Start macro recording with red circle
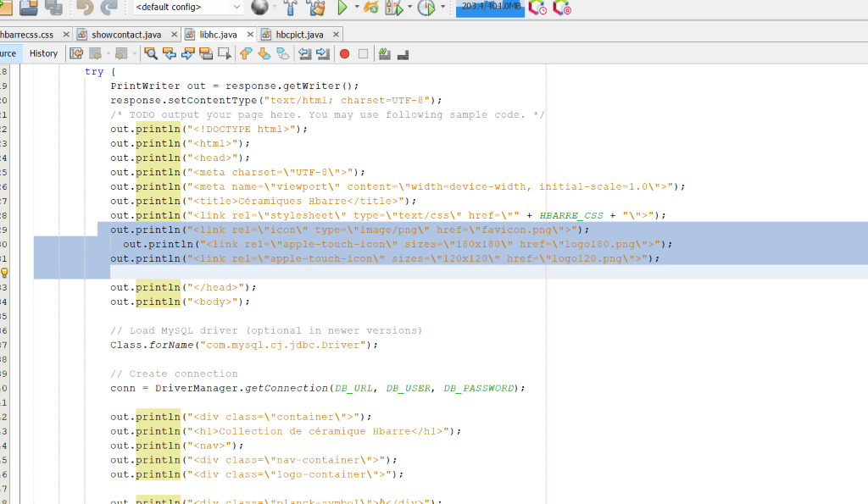Viewport: 868px width, 504px height. click(344, 53)
